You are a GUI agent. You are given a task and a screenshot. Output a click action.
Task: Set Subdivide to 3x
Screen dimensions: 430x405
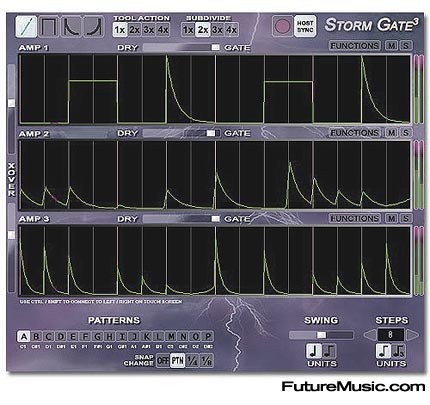pyautogui.click(x=217, y=30)
